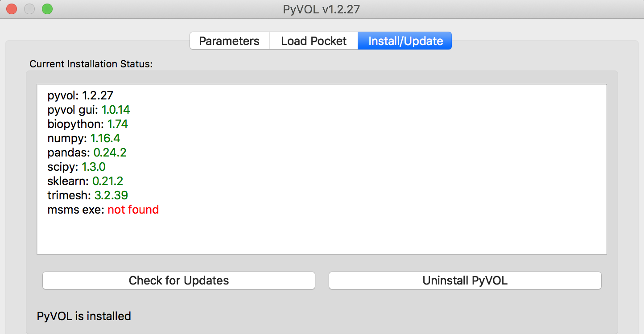Switch to the Parameters tab
The height and width of the screenshot is (334, 644).
pyautogui.click(x=229, y=41)
